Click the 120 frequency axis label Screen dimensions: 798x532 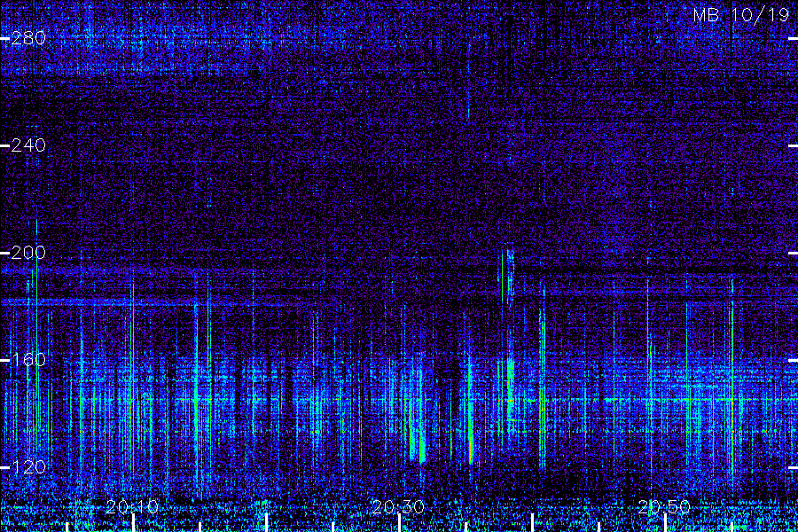[x=28, y=467]
